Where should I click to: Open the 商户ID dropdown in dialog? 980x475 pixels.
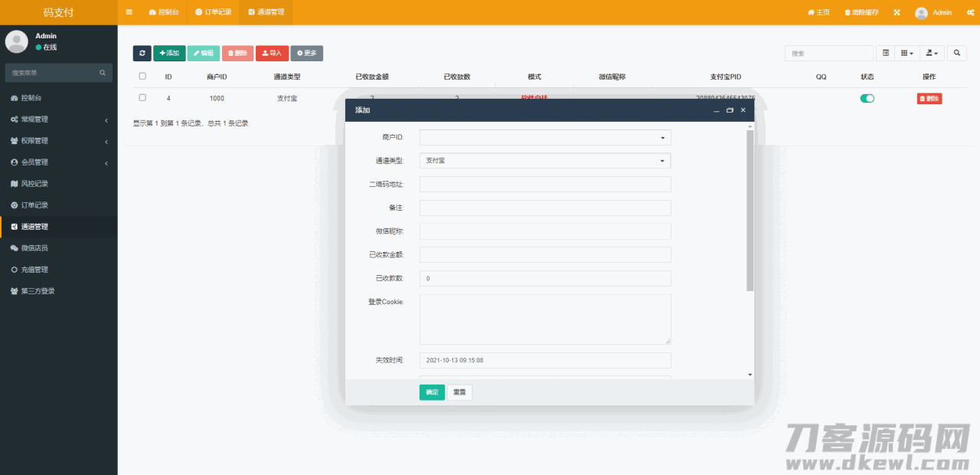pos(544,137)
